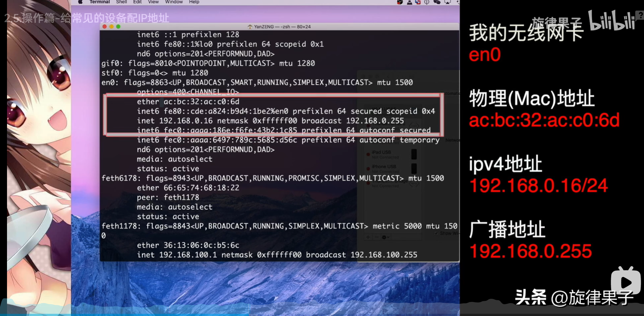Screen dimensions: 644x316
Task: Select iPhone USB in the network list
Action: (x=384, y=167)
